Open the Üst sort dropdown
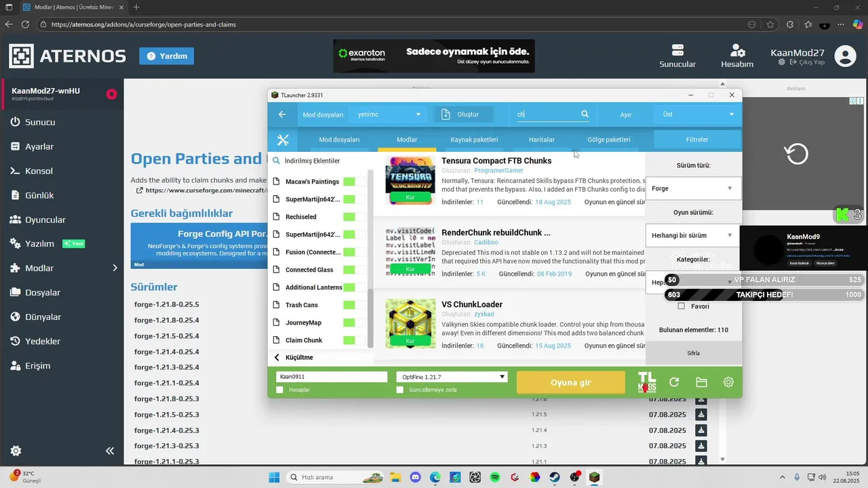Viewport: 868px width, 488px height. [698, 115]
